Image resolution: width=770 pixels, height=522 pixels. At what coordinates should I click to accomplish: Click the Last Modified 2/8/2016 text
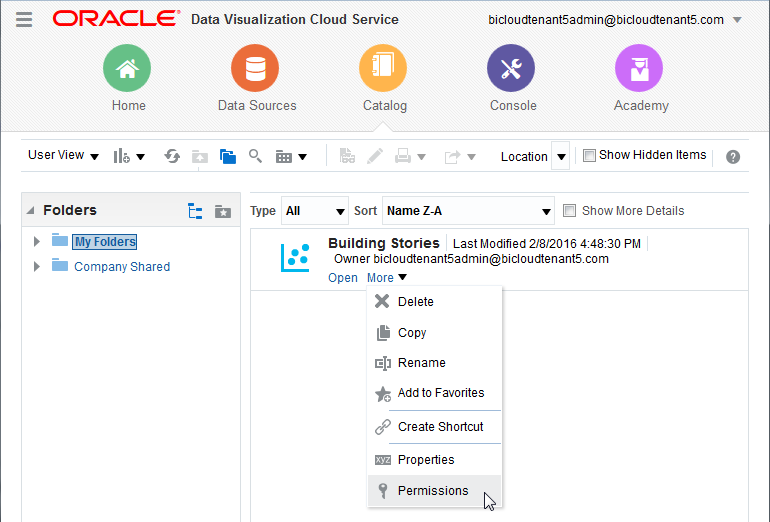tap(547, 244)
